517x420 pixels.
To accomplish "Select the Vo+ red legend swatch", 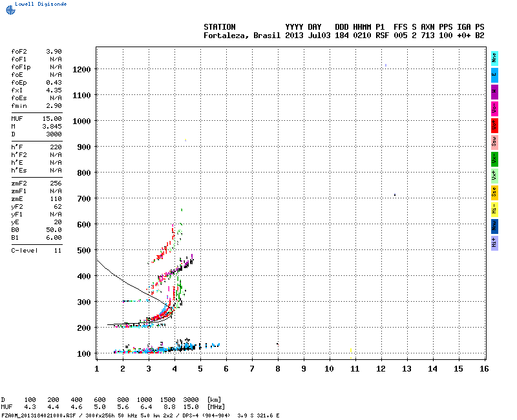I will click(494, 125).
